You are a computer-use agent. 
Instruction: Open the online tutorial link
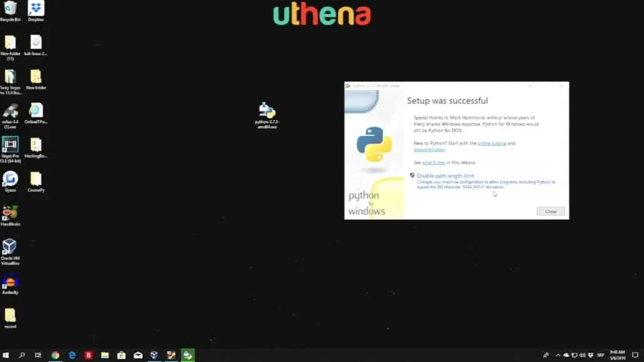pos(491,143)
